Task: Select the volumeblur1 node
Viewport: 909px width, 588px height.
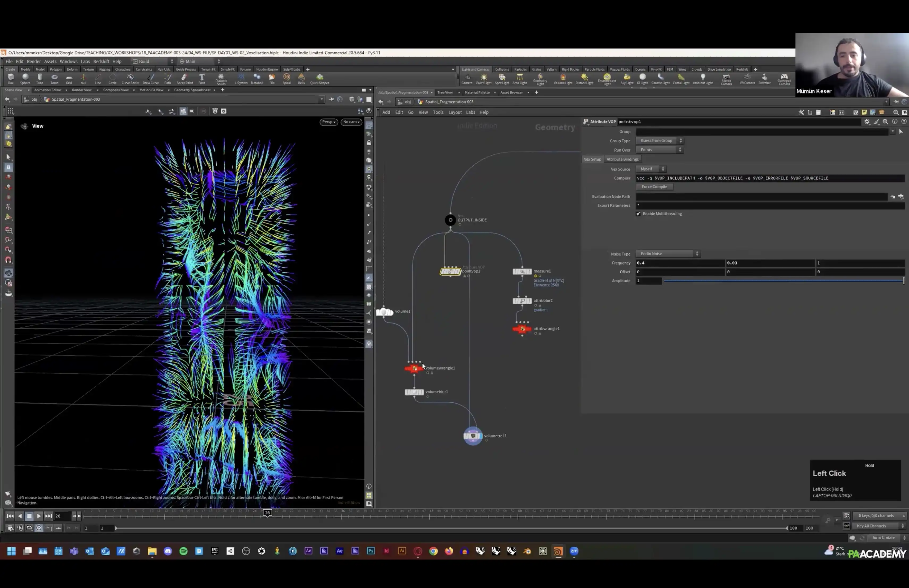Action: pyautogui.click(x=414, y=392)
